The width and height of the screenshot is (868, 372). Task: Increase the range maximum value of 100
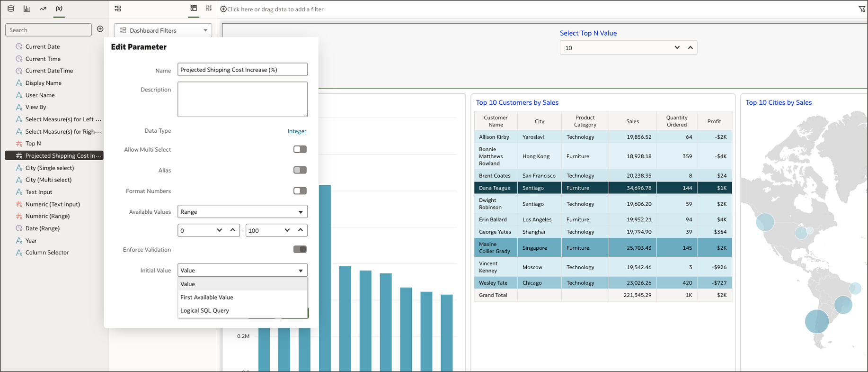coord(301,230)
